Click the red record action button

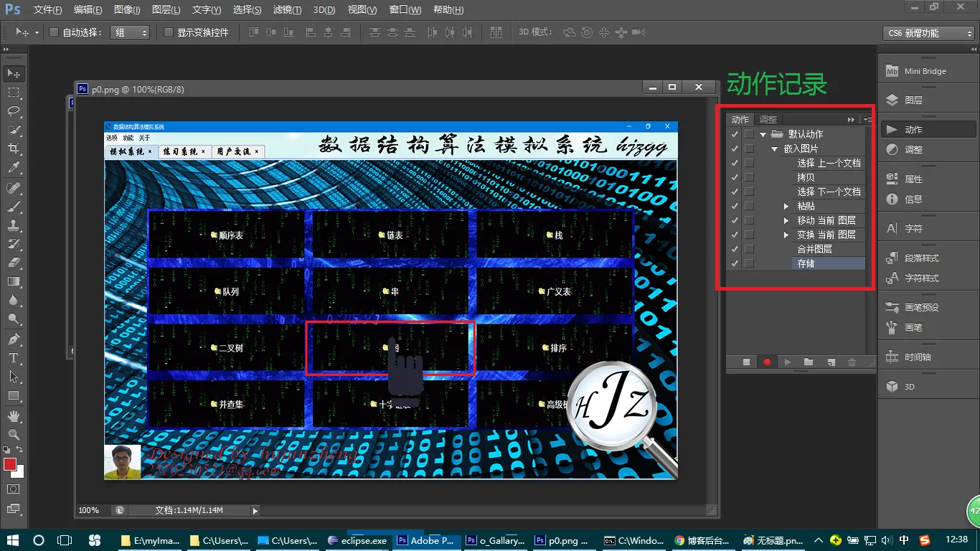point(767,362)
